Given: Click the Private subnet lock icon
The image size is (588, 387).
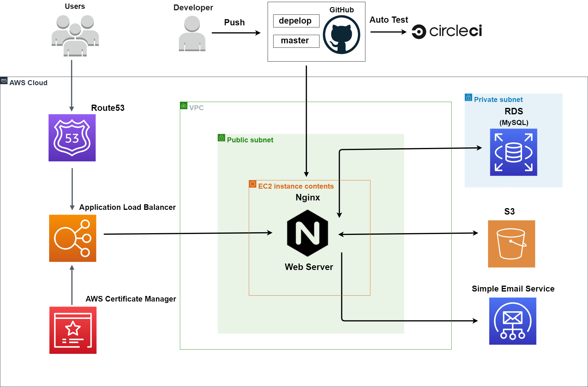Looking at the screenshot, I should coord(468,97).
